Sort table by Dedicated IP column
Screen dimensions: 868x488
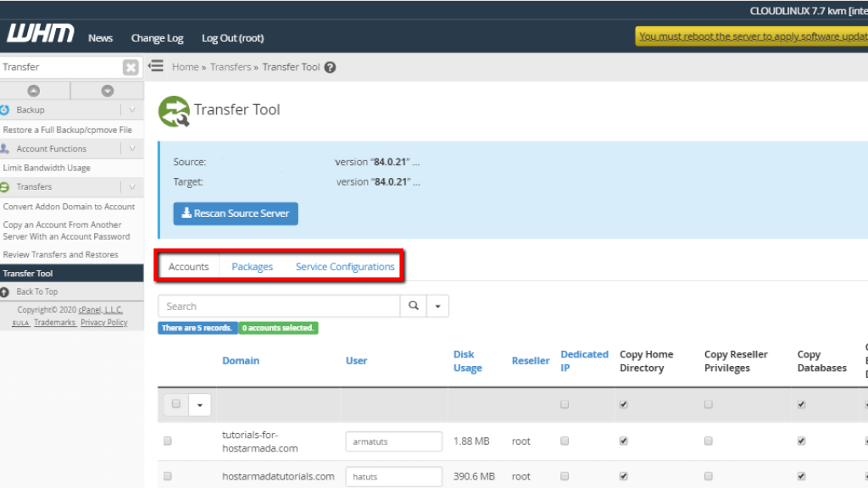(584, 361)
